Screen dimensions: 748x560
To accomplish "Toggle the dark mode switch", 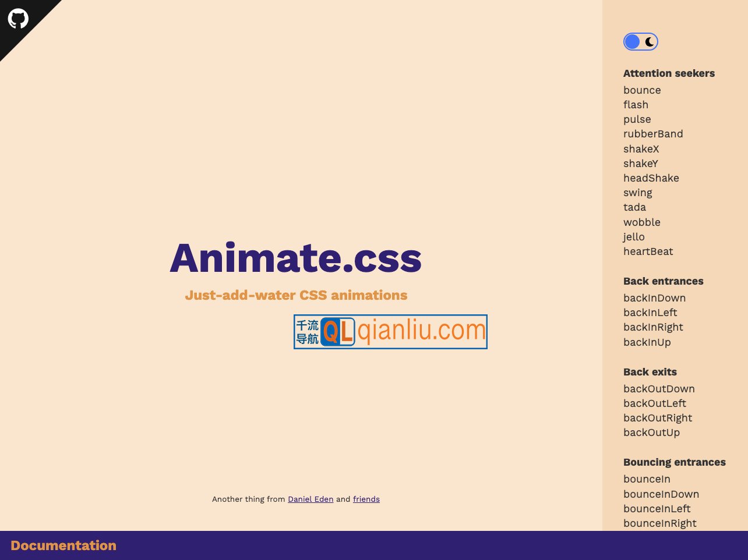I will point(640,41).
